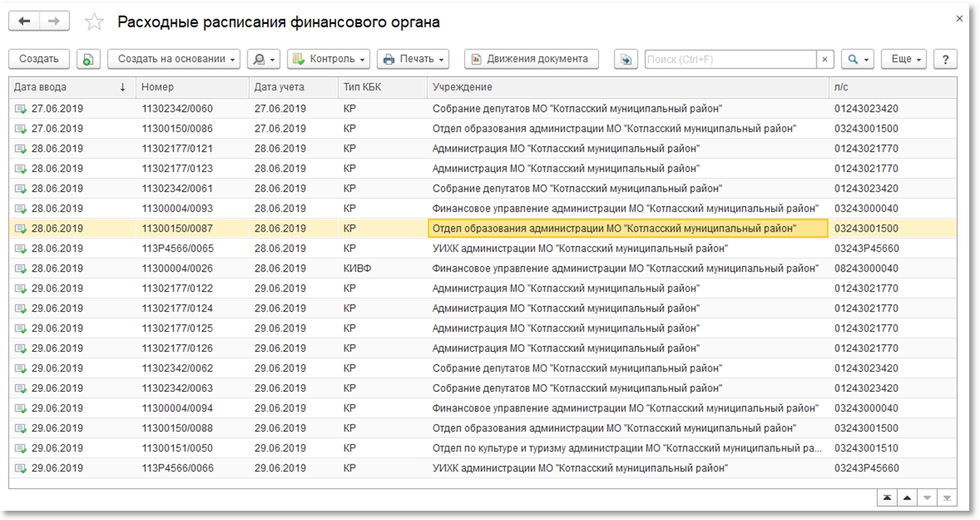Click document icon of row 113Р4566/0065

pyautogui.click(x=21, y=249)
